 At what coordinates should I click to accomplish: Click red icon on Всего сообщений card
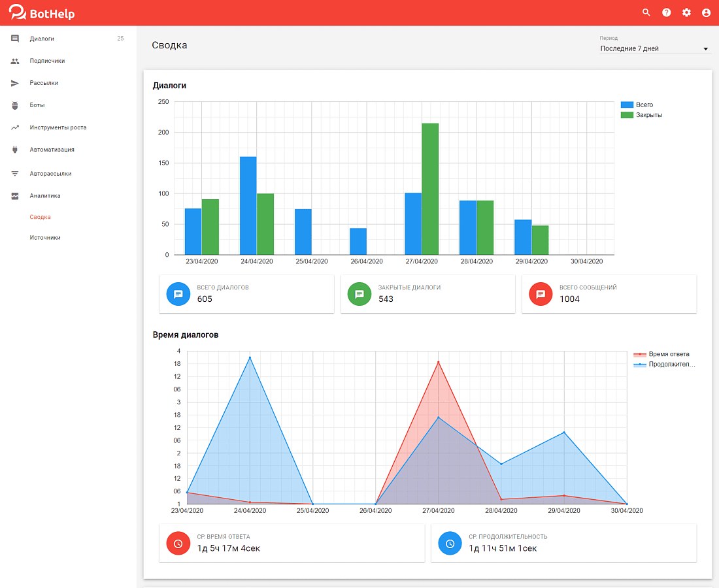tap(541, 294)
